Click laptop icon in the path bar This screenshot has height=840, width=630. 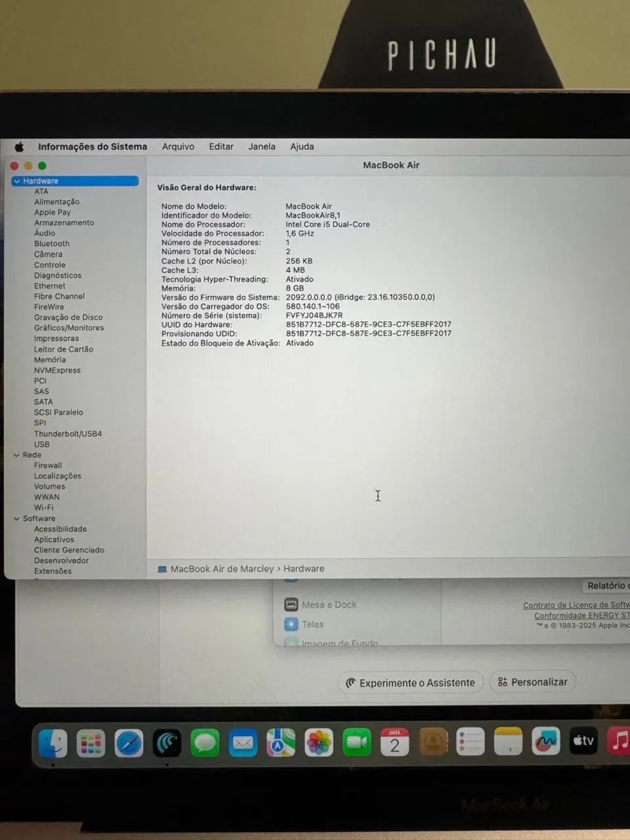tap(162, 569)
